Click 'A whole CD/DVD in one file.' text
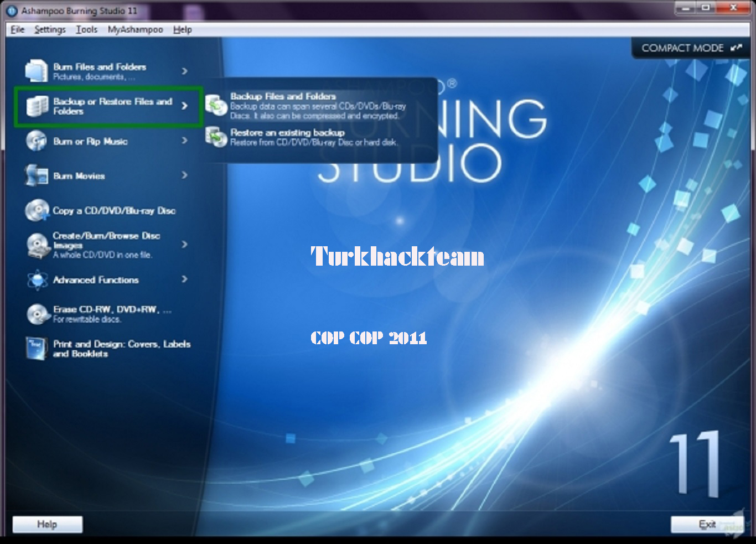 [102, 255]
